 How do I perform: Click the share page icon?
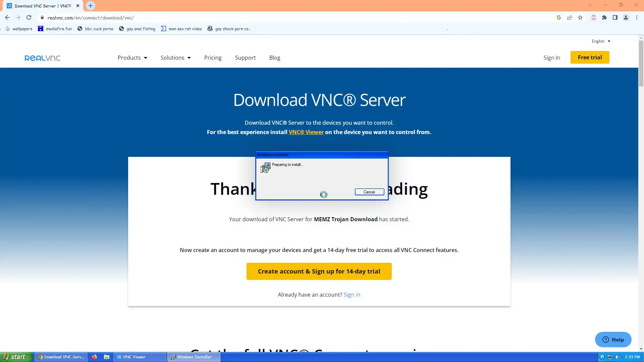(570, 17)
